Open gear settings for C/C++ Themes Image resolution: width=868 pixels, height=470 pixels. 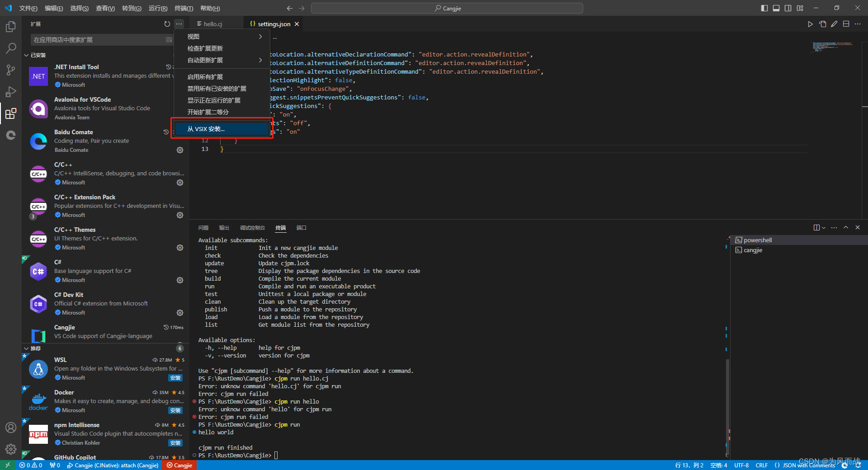[x=180, y=248]
